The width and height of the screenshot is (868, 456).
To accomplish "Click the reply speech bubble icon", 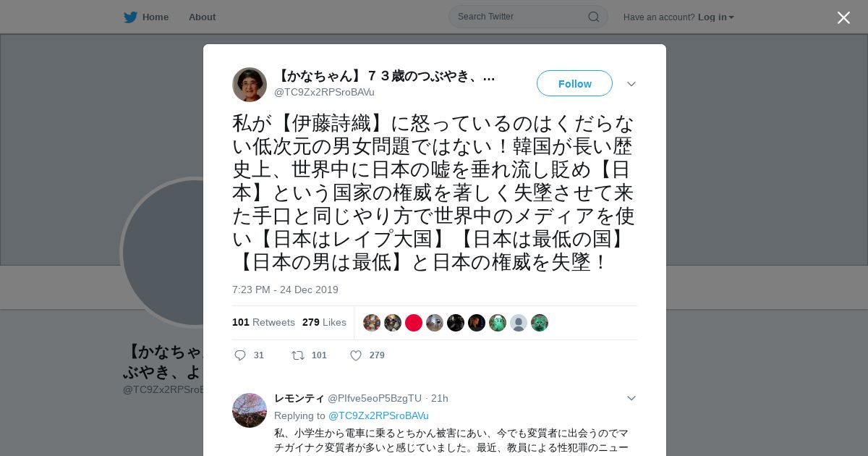I will [x=240, y=355].
